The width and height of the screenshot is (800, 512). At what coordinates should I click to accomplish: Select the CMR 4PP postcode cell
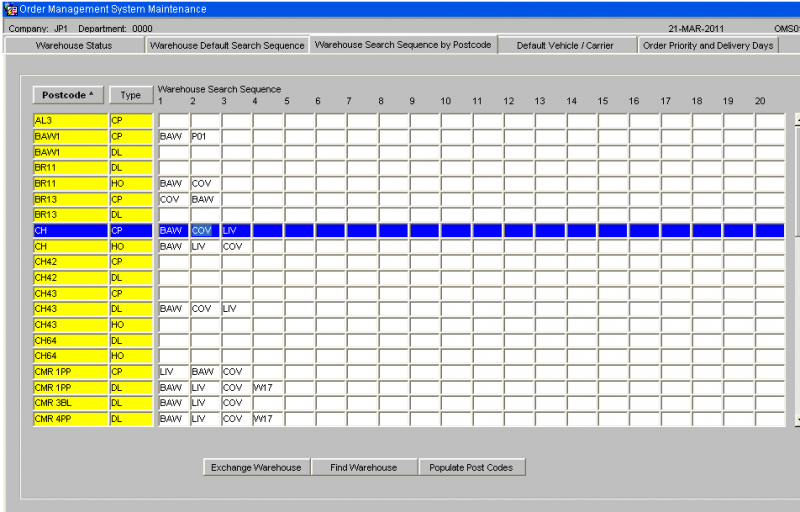click(70, 419)
